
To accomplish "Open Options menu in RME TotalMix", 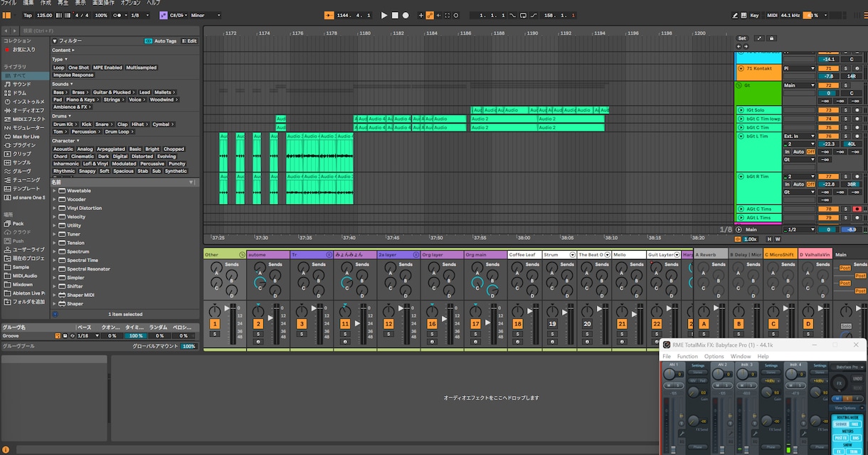I will (x=714, y=356).
